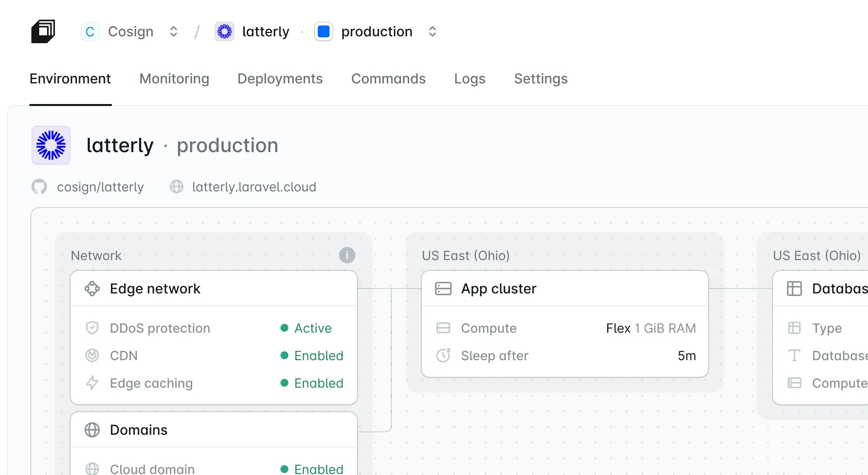Click the App cluster Compute icon
This screenshot has height=475, width=868.
443,328
